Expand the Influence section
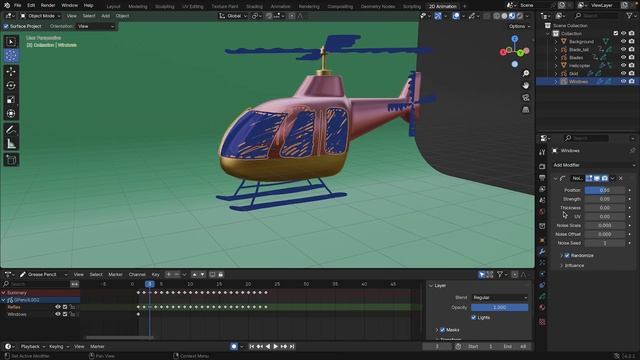This screenshot has width=640, height=360. pos(561,266)
